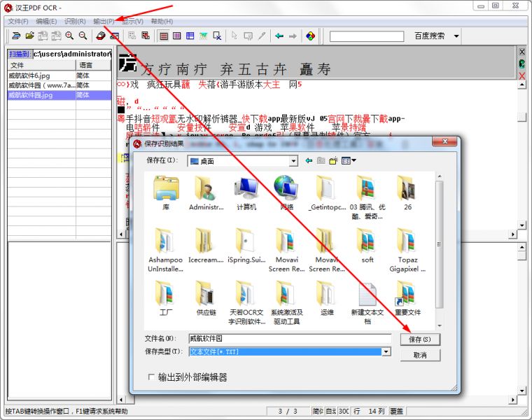532x420 pixels.
Task: Click the Baidu search text field
Action: [x=367, y=36]
